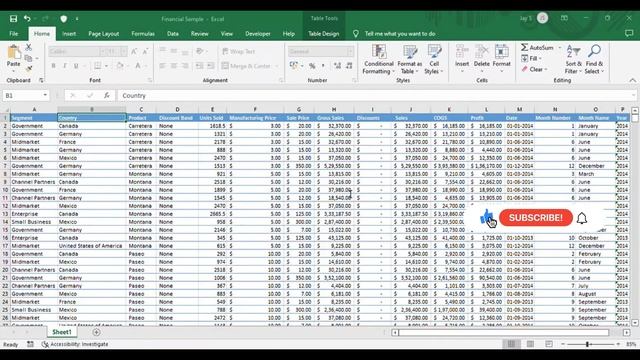Click the macro record icon in status bar
Viewport: 640px width, 360px height.
pyautogui.click(x=30, y=344)
